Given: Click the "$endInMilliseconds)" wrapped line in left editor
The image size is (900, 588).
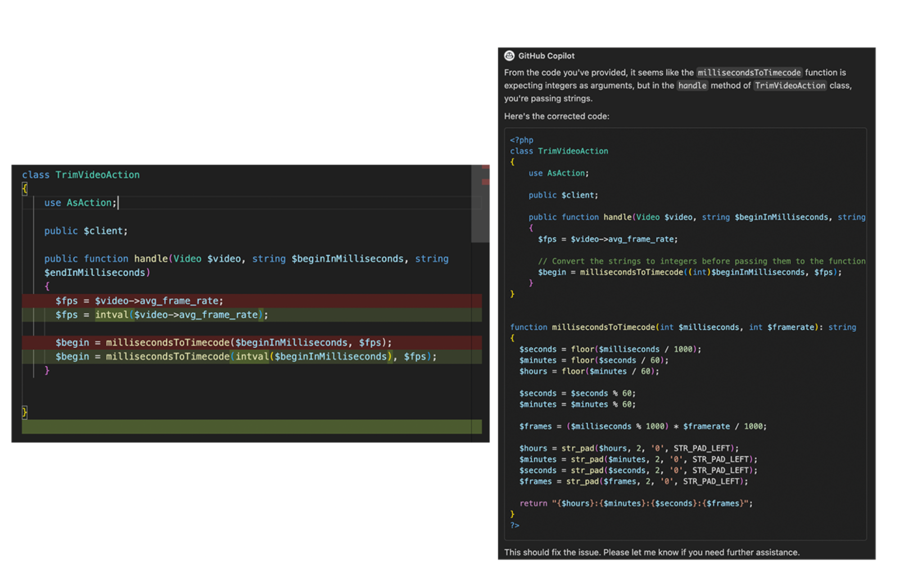Looking at the screenshot, I should click(97, 273).
